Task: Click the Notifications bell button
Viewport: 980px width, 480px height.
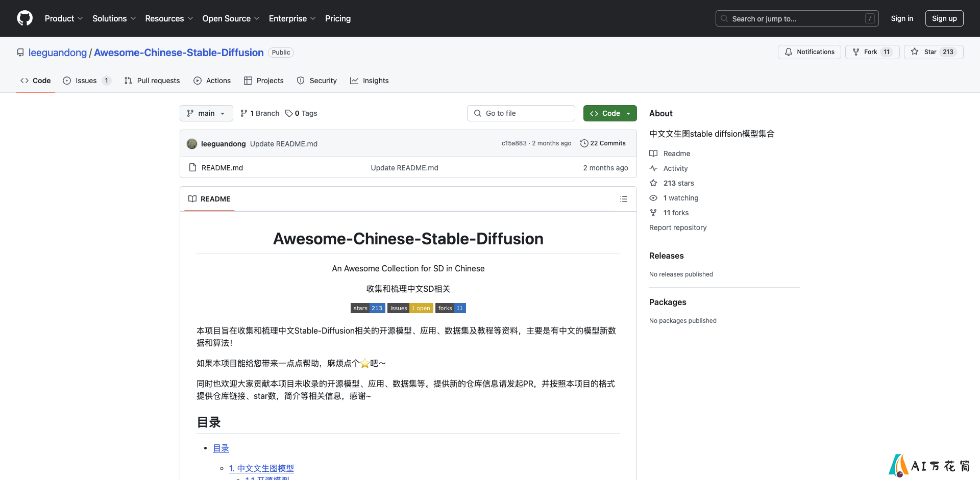Action: [809, 52]
